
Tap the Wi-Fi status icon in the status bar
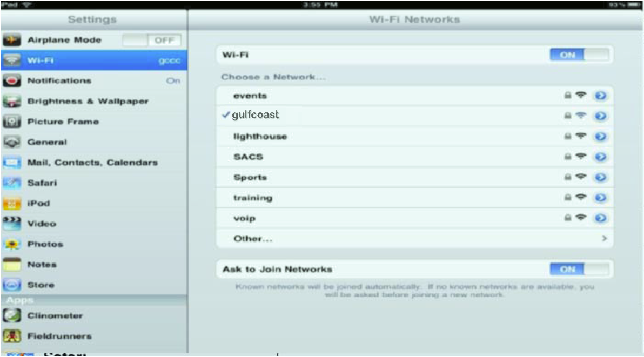26,4
